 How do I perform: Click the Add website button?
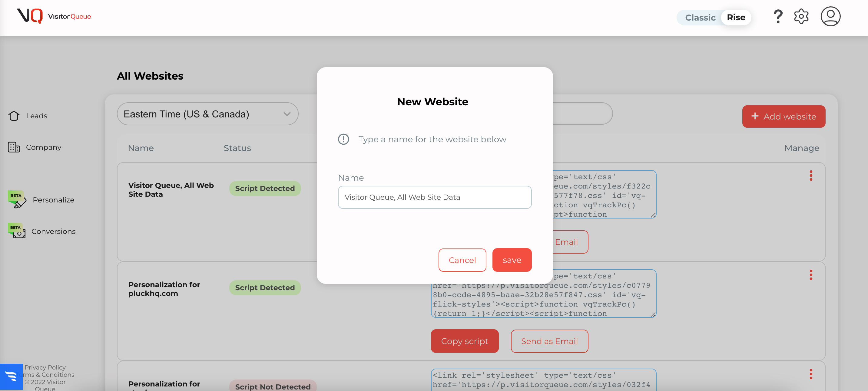coord(784,117)
